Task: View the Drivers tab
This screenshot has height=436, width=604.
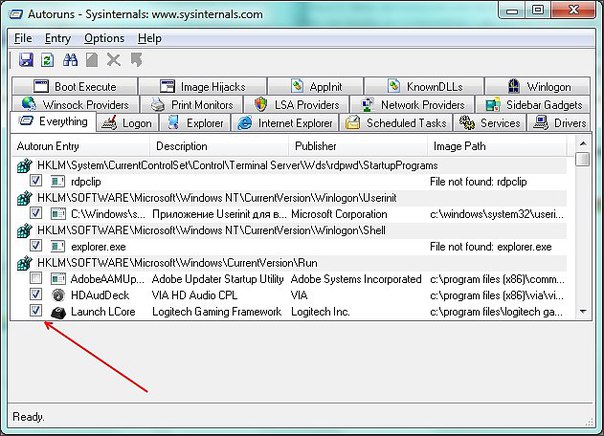Action: pyautogui.click(x=559, y=123)
